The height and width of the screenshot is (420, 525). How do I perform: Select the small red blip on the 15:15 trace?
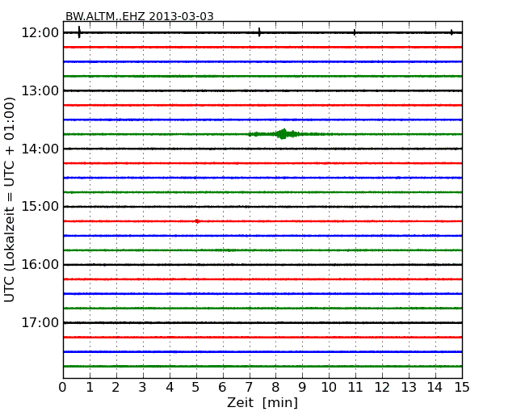click(197, 221)
